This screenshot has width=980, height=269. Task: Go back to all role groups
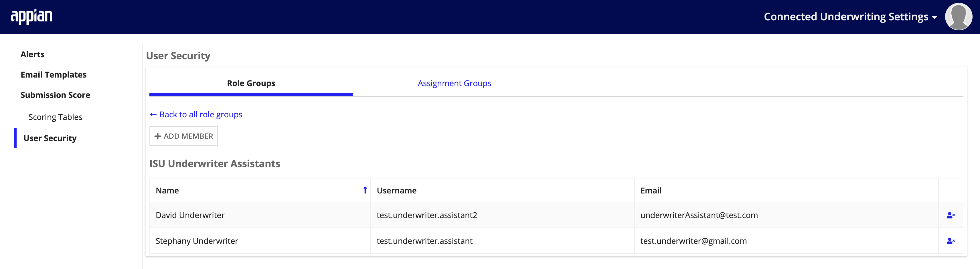click(x=196, y=114)
